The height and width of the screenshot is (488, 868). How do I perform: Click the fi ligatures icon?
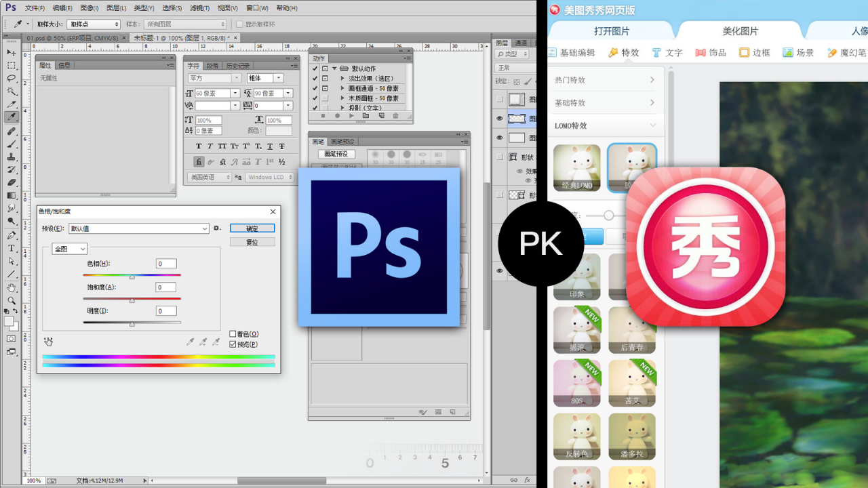point(199,162)
